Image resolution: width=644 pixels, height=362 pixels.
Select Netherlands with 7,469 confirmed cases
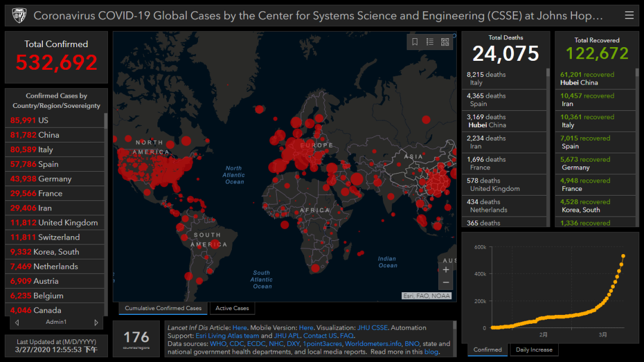point(55,267)
